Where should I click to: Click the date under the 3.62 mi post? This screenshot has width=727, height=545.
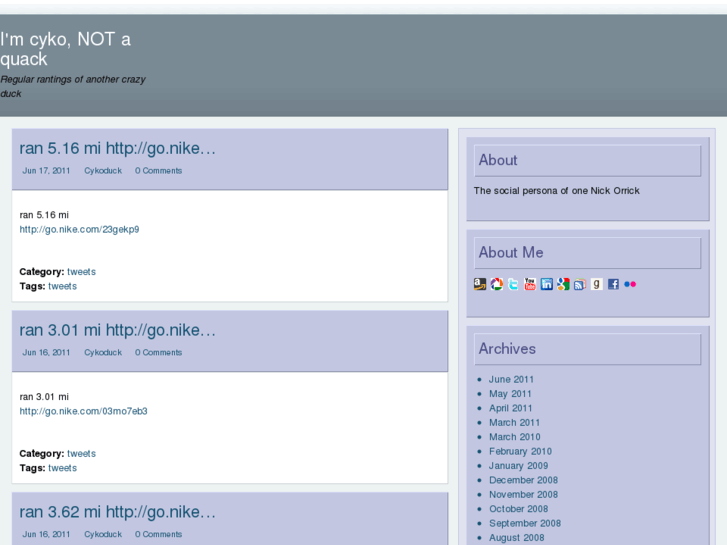tap(46, 534)
